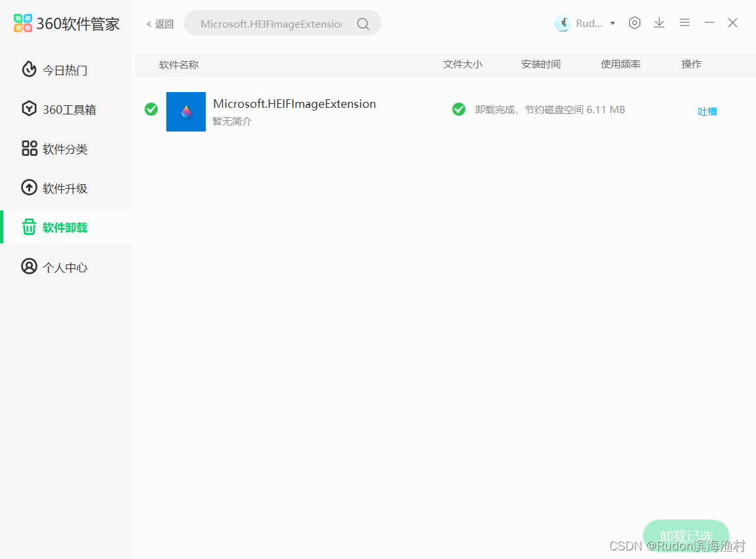
Task: Click the user avatar icon
Action: tap(563, 23)
